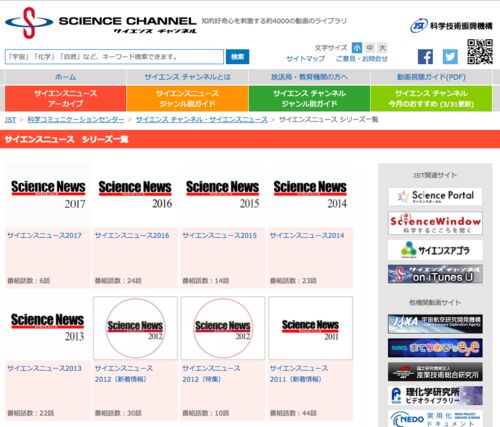The image size is (500, 427).
Task: Open the サイエンスニュース2015 link
Action: tap(219, 235)
